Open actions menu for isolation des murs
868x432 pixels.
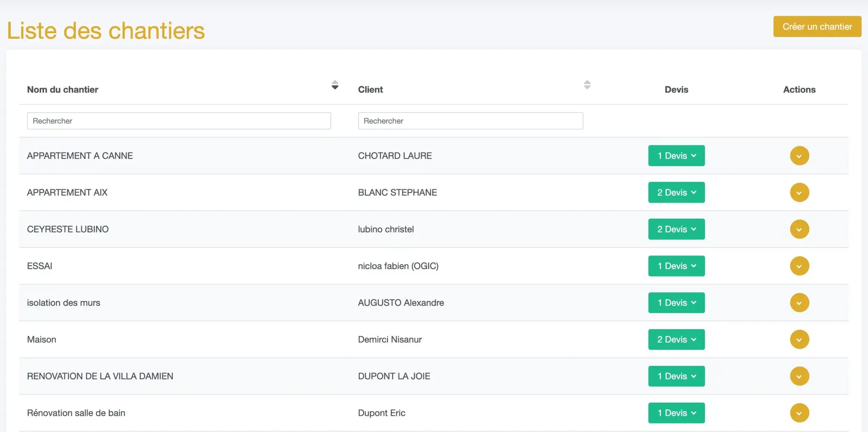pos(799,303)
